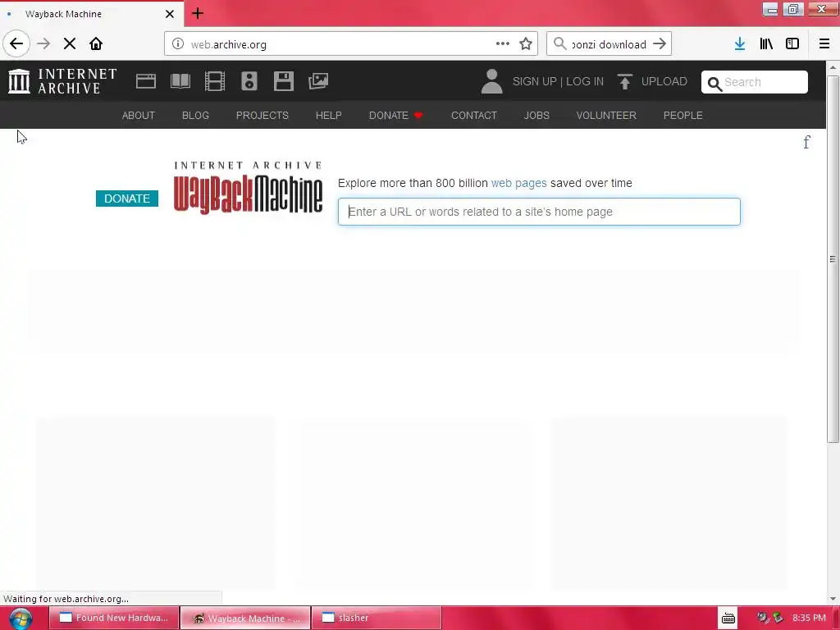This screenshot has height=630, width=840.
Task: Submit search with the go arrow
Action: (x=660, y=44)
